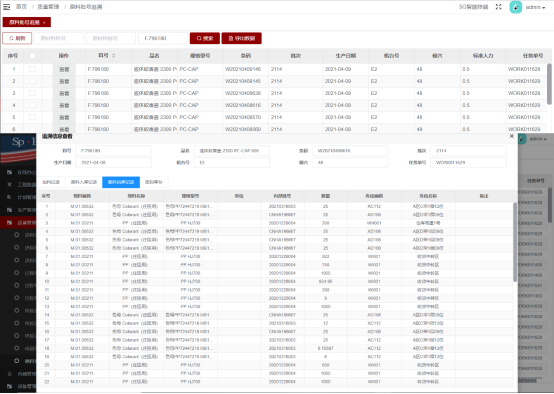554x394 pixels.
Task: Click the red export data button
Action: tap(242, 38)
